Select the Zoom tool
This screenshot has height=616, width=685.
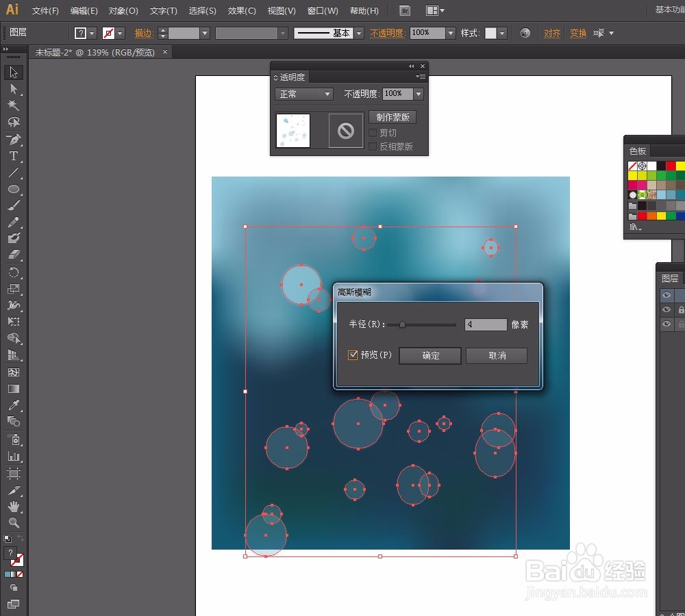point(14,523)
